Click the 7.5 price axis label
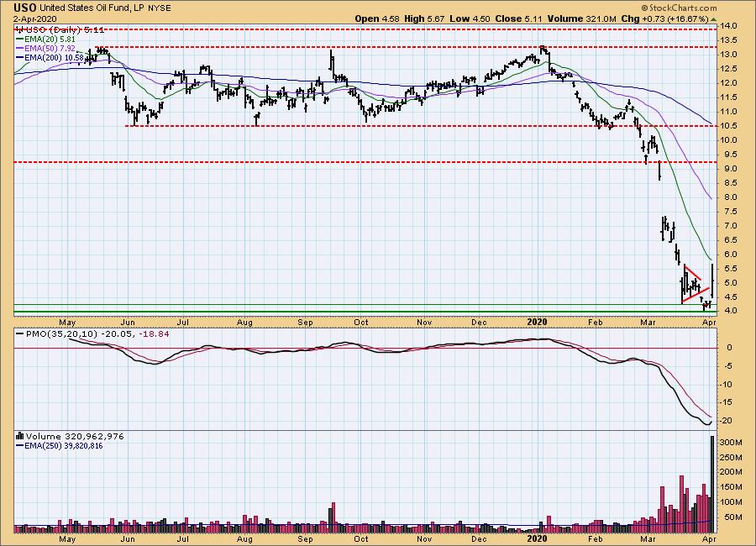This screenshot has height=546, width=756. tap(729, 212)
